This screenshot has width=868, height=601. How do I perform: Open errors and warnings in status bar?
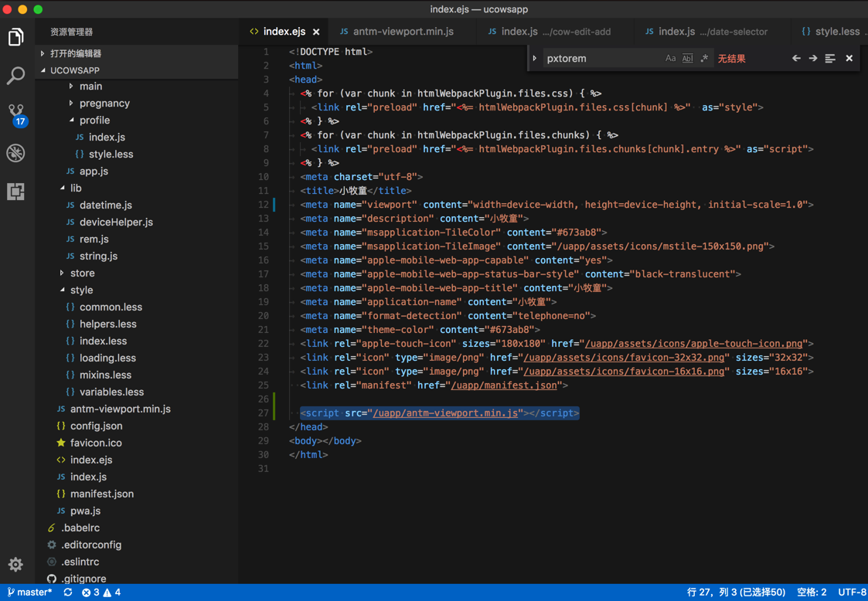click(x=101, y=593)
